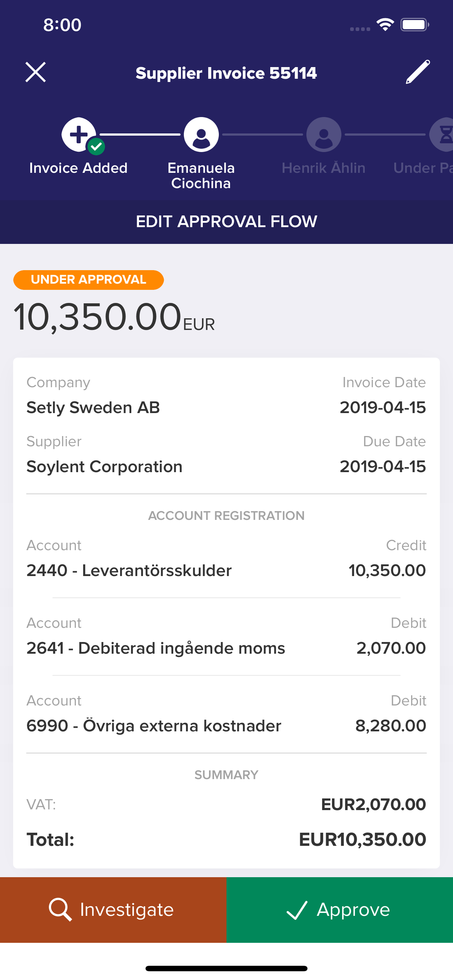Tap the pencil edit icon
This screenshot has height=980, width=453.
418,71
